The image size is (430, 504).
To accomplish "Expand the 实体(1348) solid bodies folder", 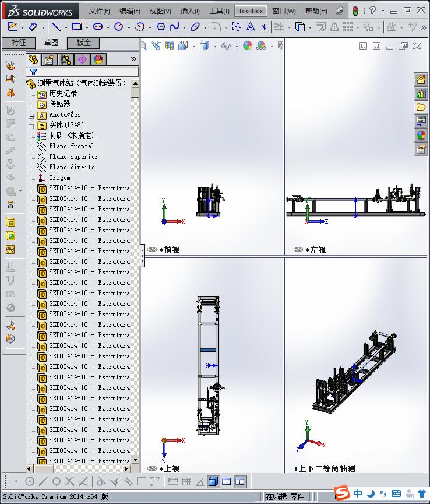I will pos(31,127).
